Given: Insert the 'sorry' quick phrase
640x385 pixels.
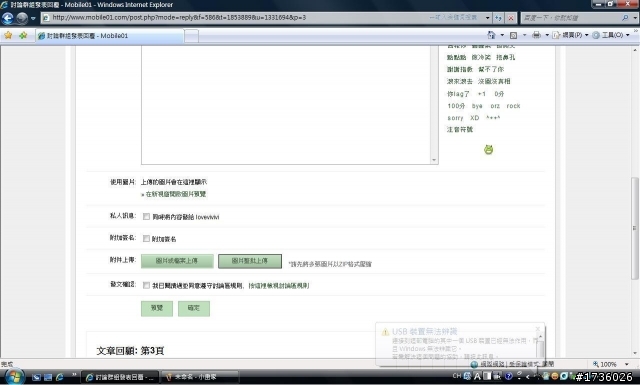Looking at the screenshot, I should click(455, 118).
